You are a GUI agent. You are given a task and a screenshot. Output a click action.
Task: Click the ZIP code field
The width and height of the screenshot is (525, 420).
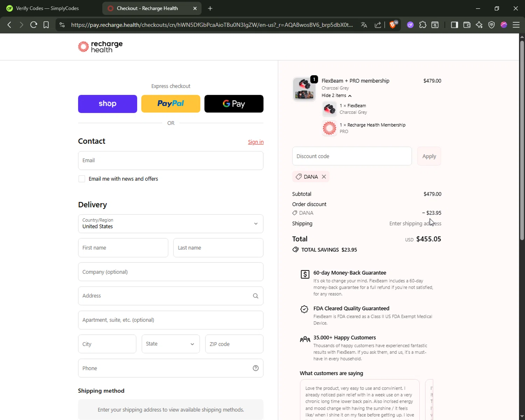[234, 344]
